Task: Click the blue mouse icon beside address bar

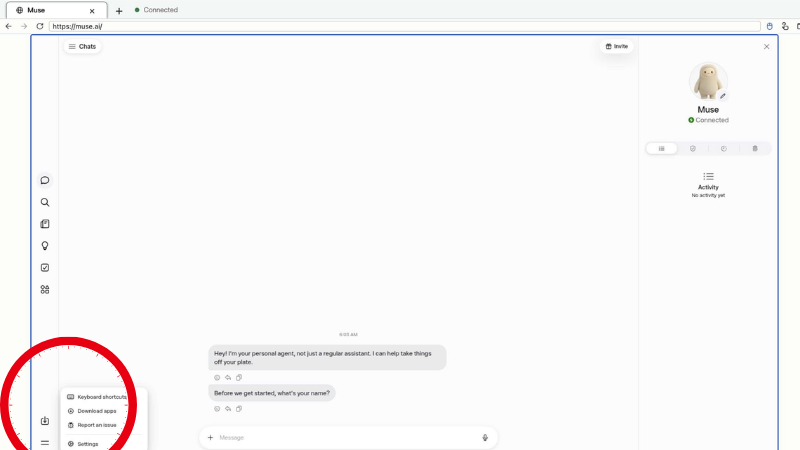Action: [x=769, y=26]
